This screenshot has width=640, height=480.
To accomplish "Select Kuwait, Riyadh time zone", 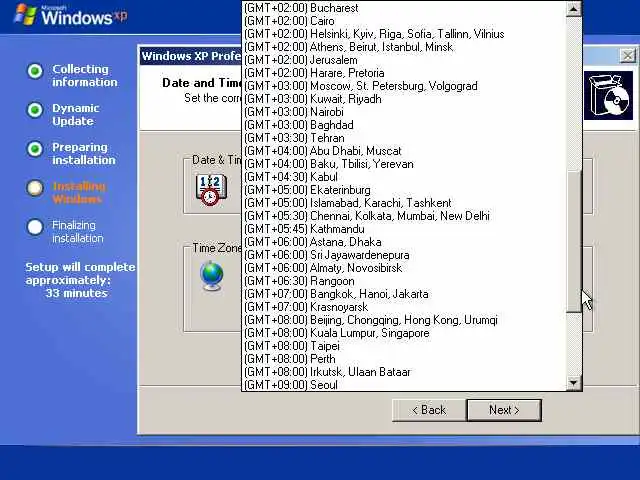I will tap(404, 99).
